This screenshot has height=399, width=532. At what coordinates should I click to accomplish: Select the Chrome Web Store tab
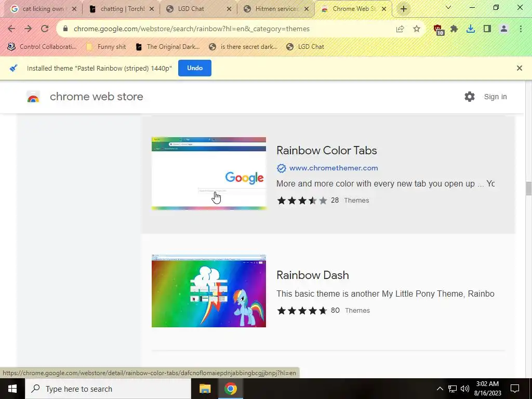353,9
